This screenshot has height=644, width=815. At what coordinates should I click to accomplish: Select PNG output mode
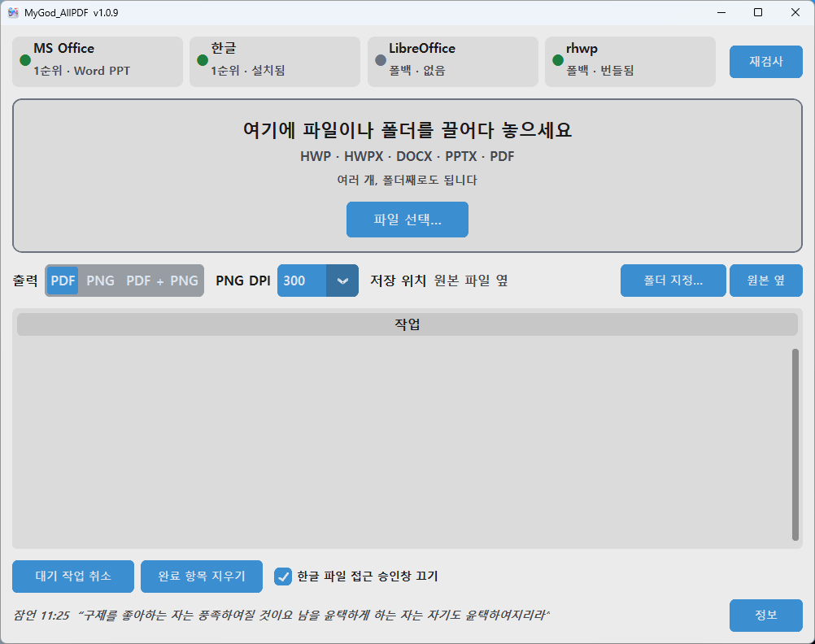tap(100, 281)
